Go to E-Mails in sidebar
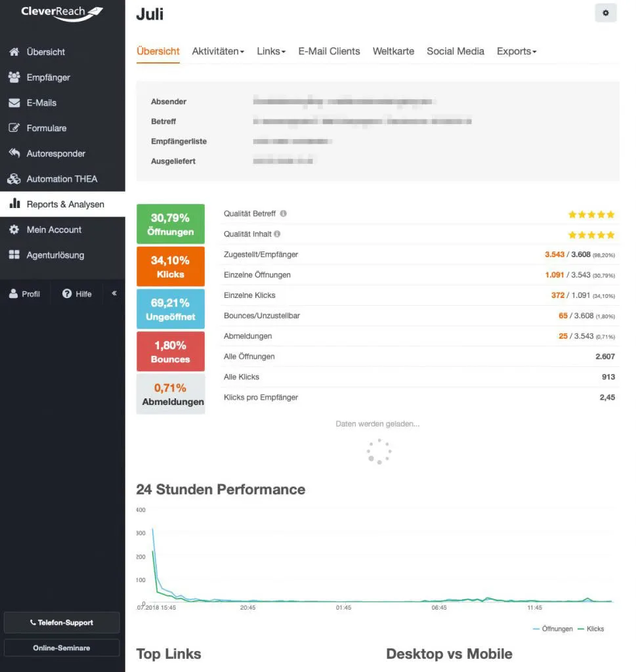 pos(62,103)
